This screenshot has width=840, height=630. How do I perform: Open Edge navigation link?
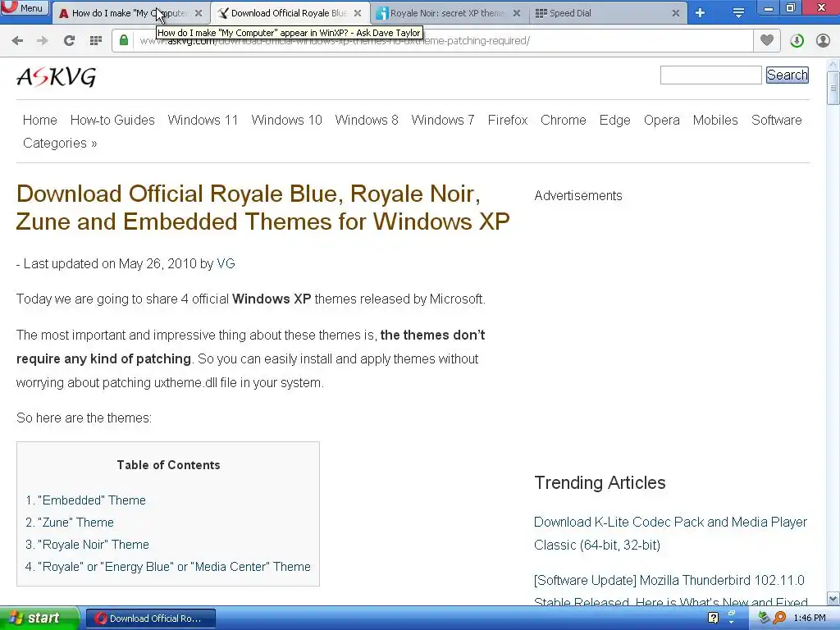(x=614, y=120)
